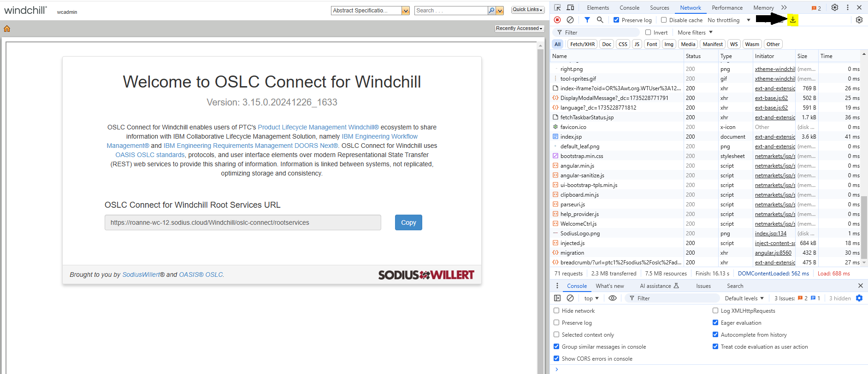Expand the More filters dropdown

pyautogui.click(x=695, y=32)
